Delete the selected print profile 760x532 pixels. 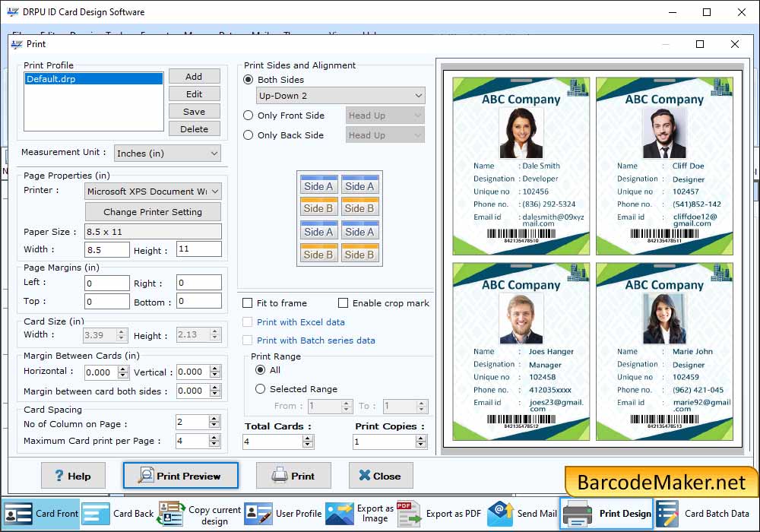[x=194, y=129]
